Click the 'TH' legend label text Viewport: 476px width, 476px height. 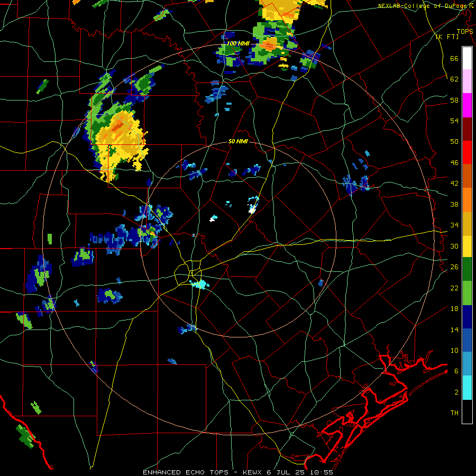coord(454,413)
